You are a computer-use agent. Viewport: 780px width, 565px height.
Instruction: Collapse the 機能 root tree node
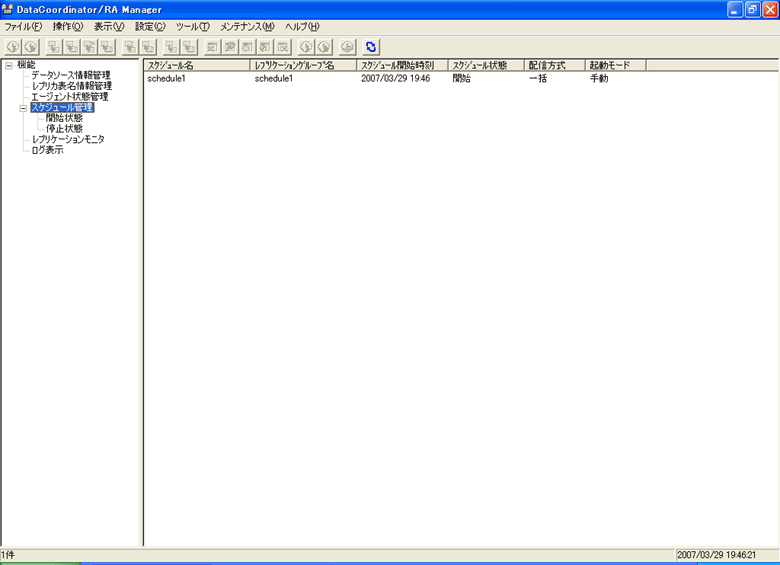[x=9, y=65]
